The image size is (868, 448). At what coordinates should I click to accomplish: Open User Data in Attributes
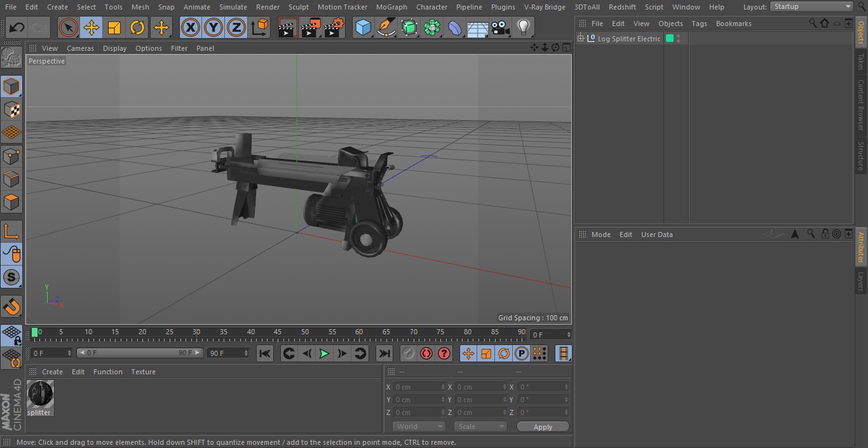pyautogui.click(x=656, y=234)
